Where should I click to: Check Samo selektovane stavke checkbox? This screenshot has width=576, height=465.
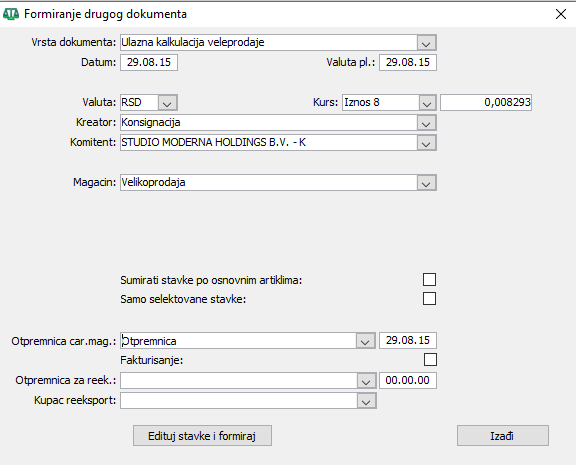429,299
